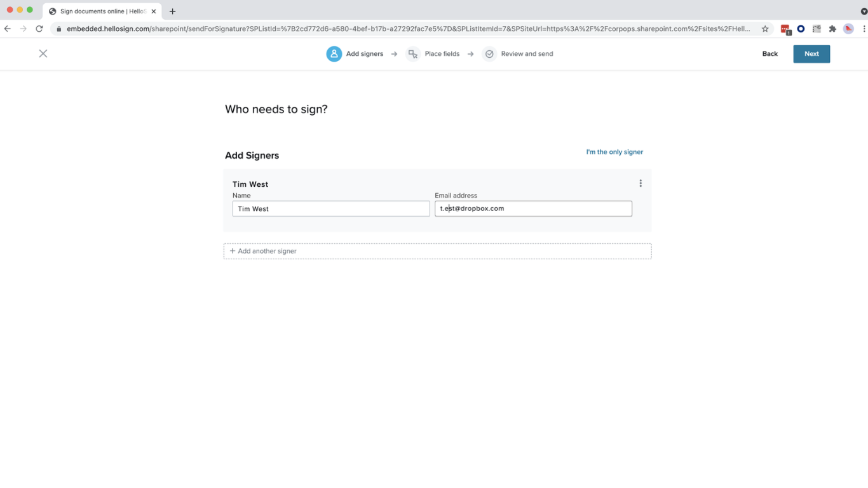Click the Next button
The height and width of the screenshot is (488, 868).
[811, 54]
